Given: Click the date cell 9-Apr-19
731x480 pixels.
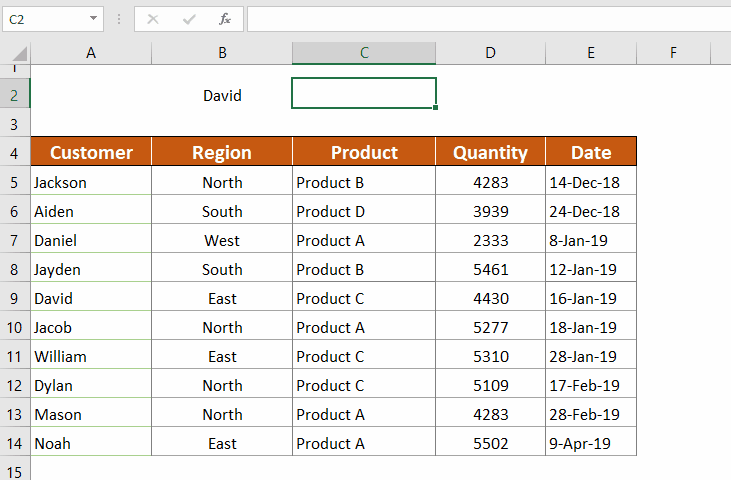Looking at the screenshot, I should (x=591, y=443).
